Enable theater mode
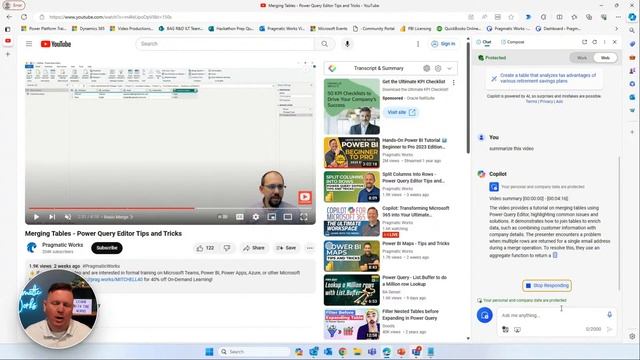The width and height of the screenshot is (640, 360). [x=288, y=217]
